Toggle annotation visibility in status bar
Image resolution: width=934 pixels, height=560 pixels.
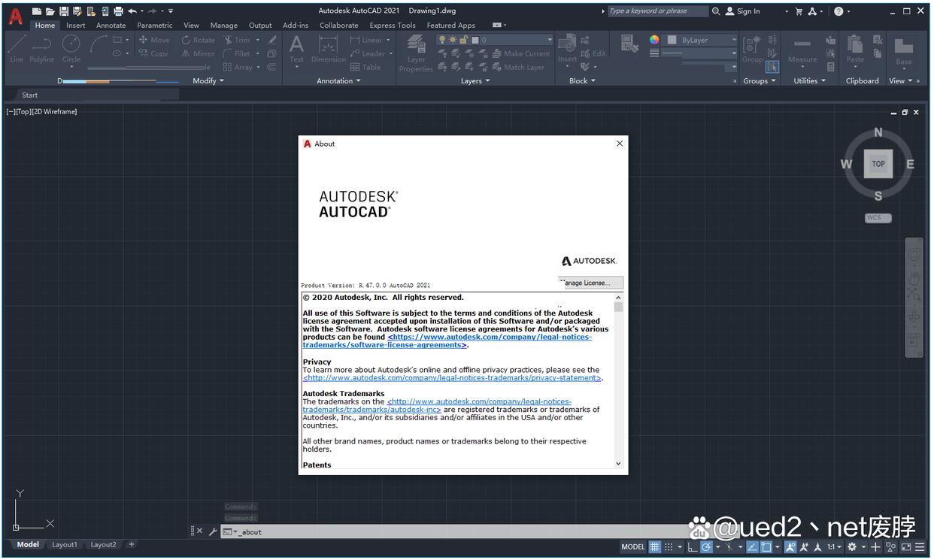[790, 546]
